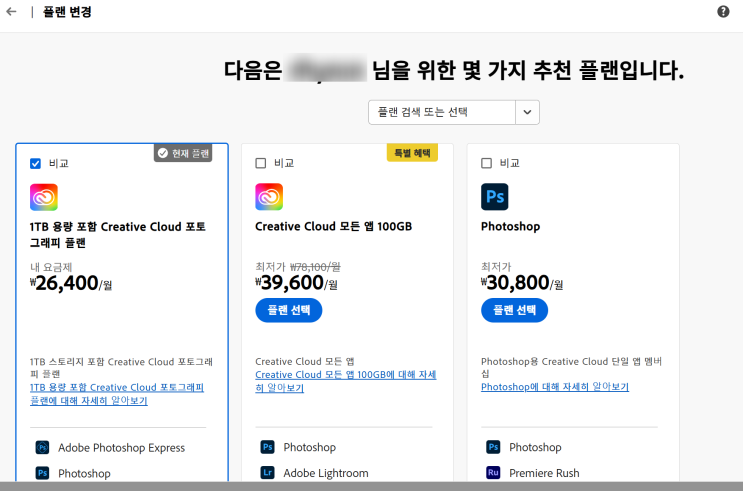Click Photoshop icon in Photoshop plan app list
743x491 pixels.
pos(493,447)
